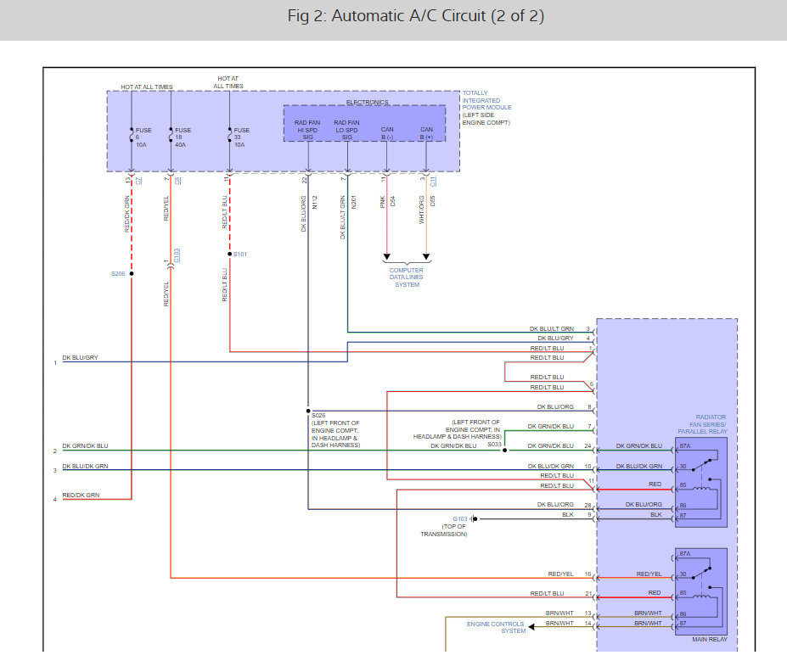787x672 pixels.
Task: Click the S206 splice dot
Action: tap(132, 274)
